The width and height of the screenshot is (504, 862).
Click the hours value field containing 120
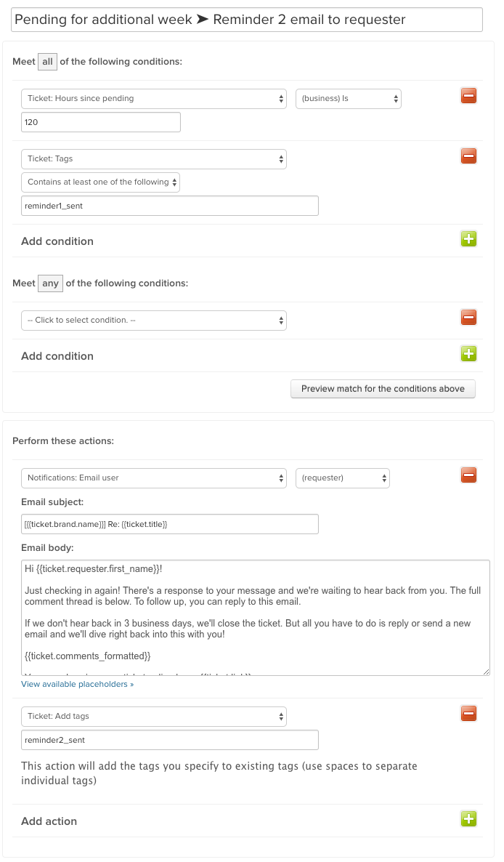(100, 123)
